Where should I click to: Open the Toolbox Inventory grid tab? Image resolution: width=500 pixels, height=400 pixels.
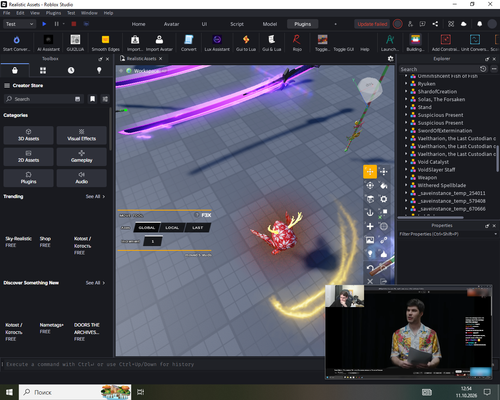pyautogui.click(x=43, y=70)
